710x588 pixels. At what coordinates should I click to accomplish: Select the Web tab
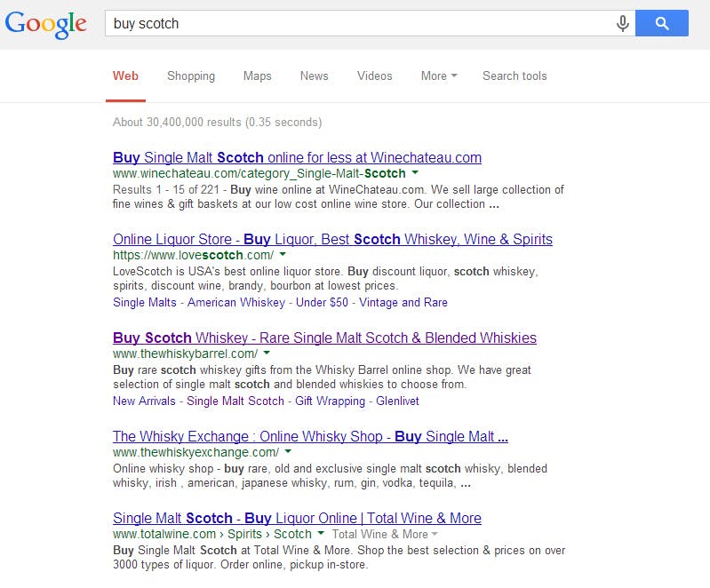click(x=125, y=76)
